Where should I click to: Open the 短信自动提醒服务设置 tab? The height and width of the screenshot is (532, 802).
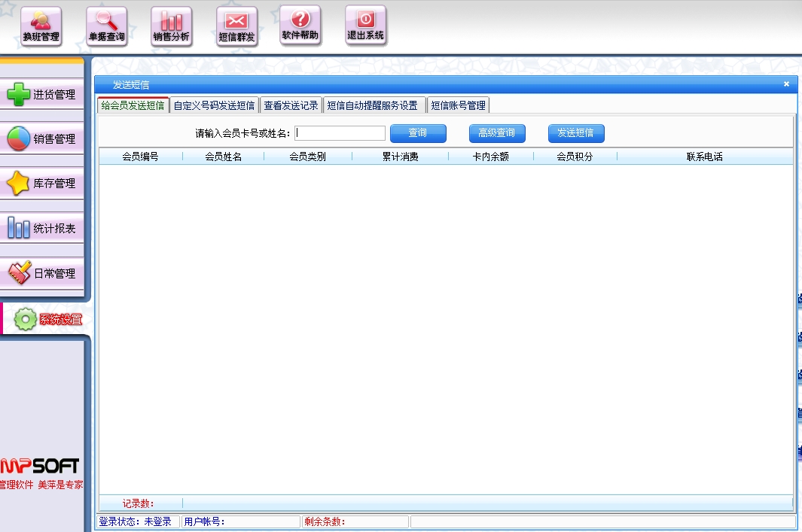(x=372, y=105)
